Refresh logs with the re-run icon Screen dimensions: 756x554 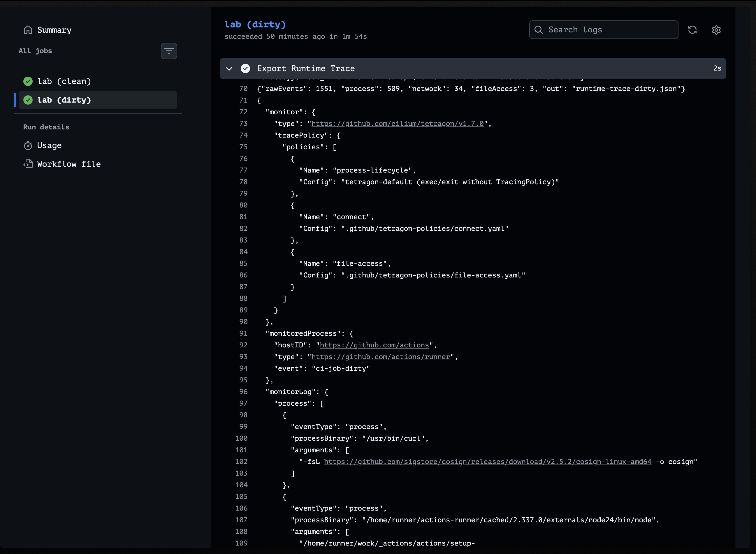692,30
